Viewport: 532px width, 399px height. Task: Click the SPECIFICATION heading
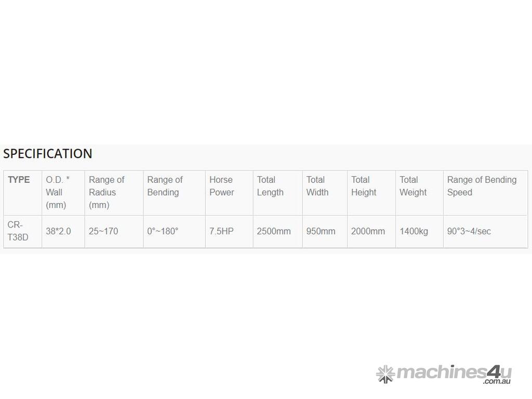coord(48,154)
